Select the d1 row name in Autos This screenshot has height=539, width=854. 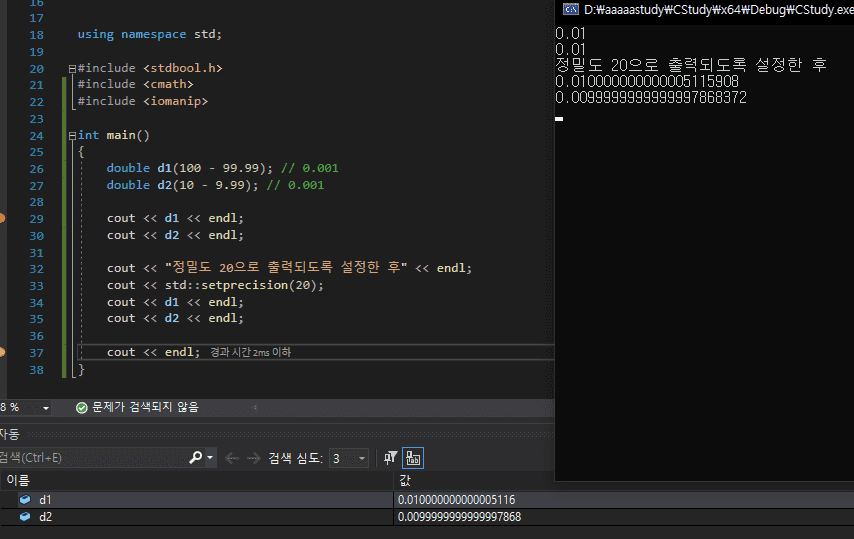[x=45, y=499]
